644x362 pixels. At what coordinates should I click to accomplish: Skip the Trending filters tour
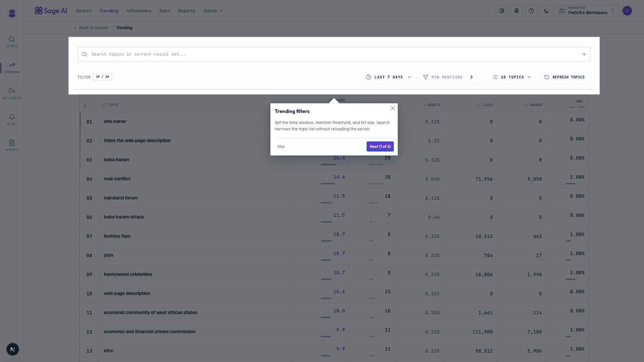(x=281, y=146)
